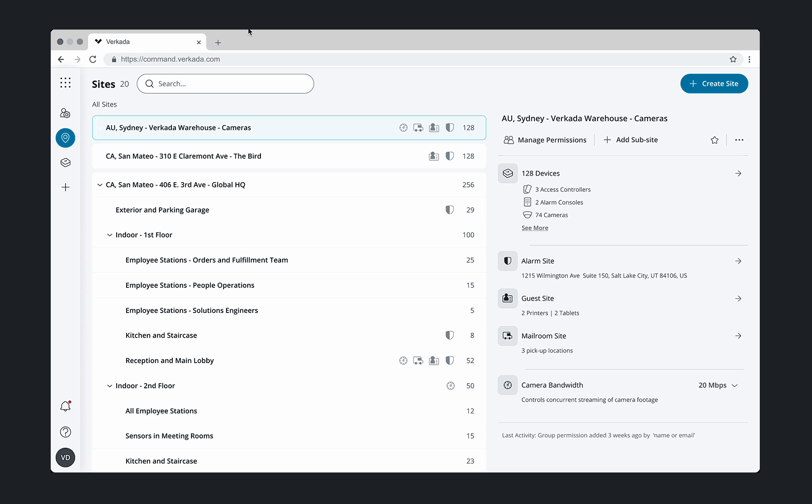Select All Employee Stations row
Viewport: 812px width, 504px height.
coord(289,410)
